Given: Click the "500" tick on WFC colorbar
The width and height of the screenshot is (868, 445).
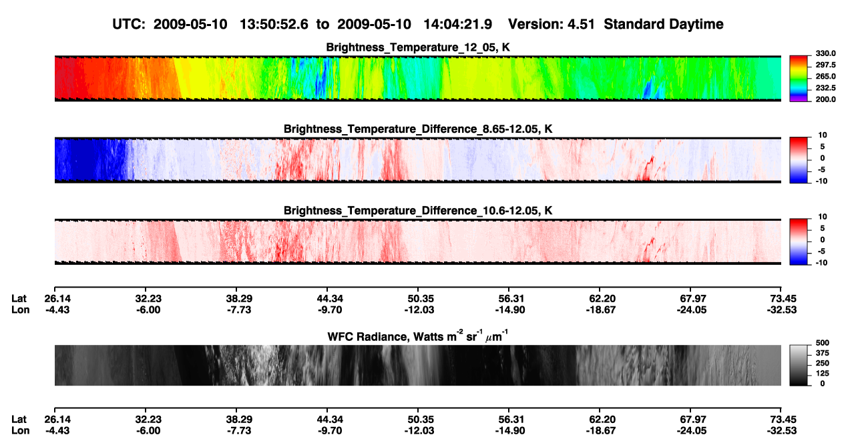Looking at the screenshot, I should pos(821,342).
